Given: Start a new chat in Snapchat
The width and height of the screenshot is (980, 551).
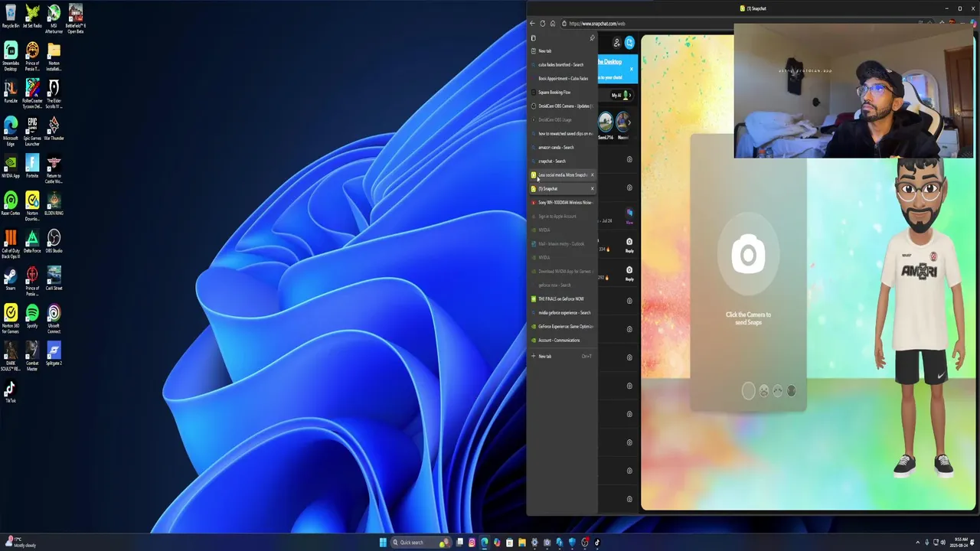Looking at the screenshot, I should click(629, 43).
